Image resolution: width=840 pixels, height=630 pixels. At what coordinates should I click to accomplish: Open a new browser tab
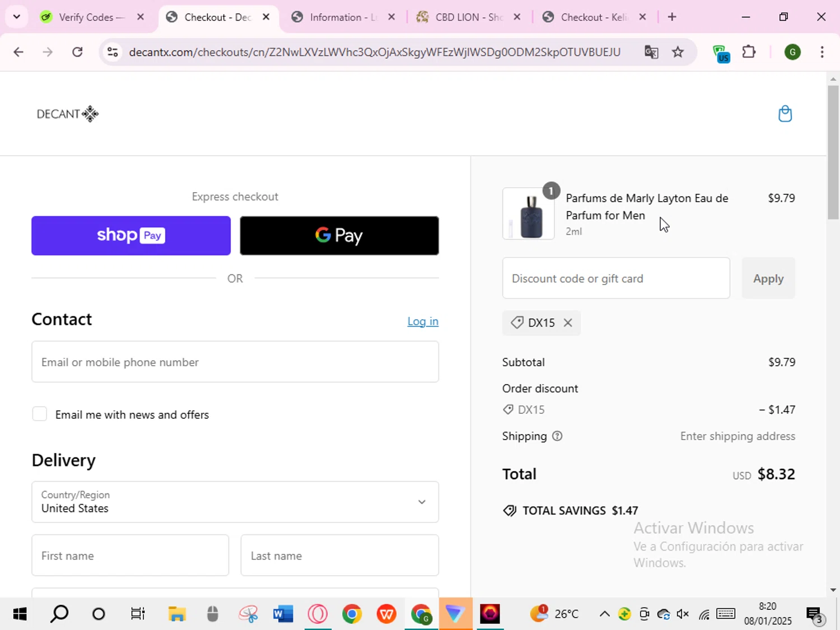pyautogui.click(x=672, y=17)
